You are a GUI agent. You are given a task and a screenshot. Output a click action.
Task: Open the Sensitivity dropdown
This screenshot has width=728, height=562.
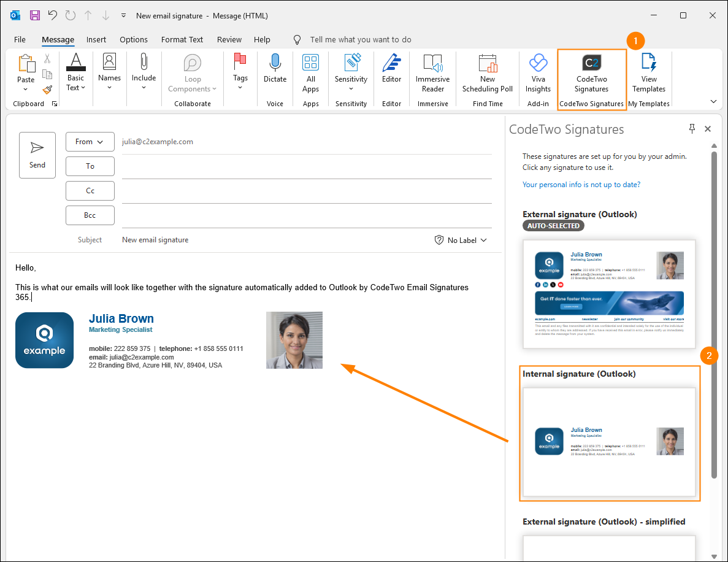351,73
